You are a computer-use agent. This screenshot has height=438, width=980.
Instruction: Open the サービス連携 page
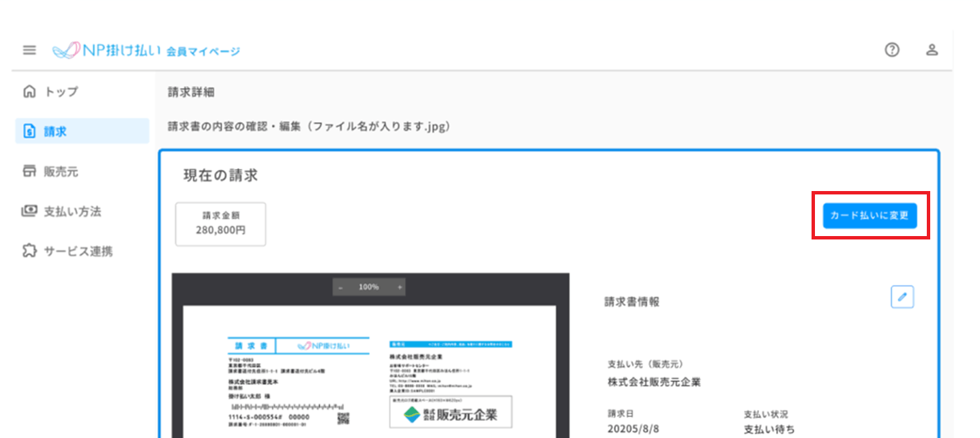[72, 251]
